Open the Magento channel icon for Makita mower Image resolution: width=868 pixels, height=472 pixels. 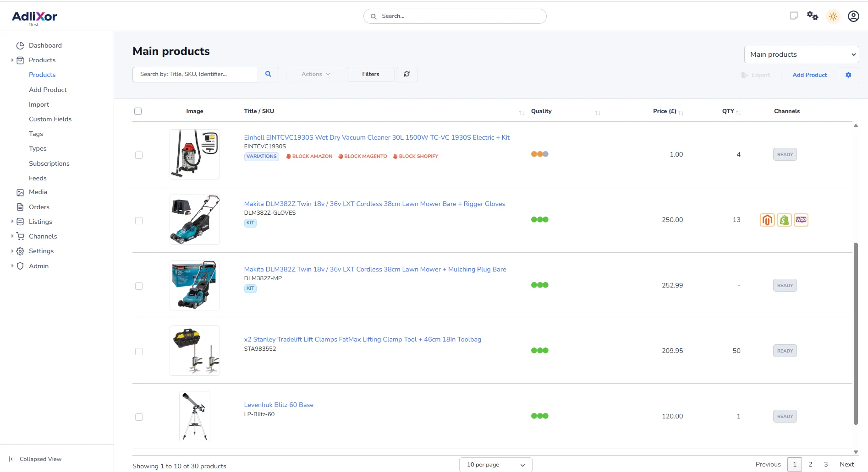(x=768, y=220)
